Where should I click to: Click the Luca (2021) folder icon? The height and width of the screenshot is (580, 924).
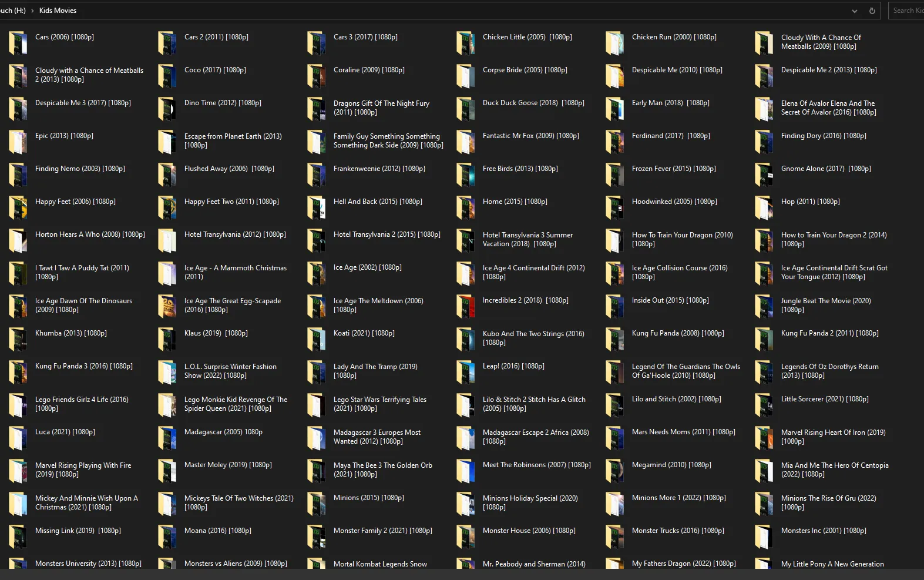[18, 438]
